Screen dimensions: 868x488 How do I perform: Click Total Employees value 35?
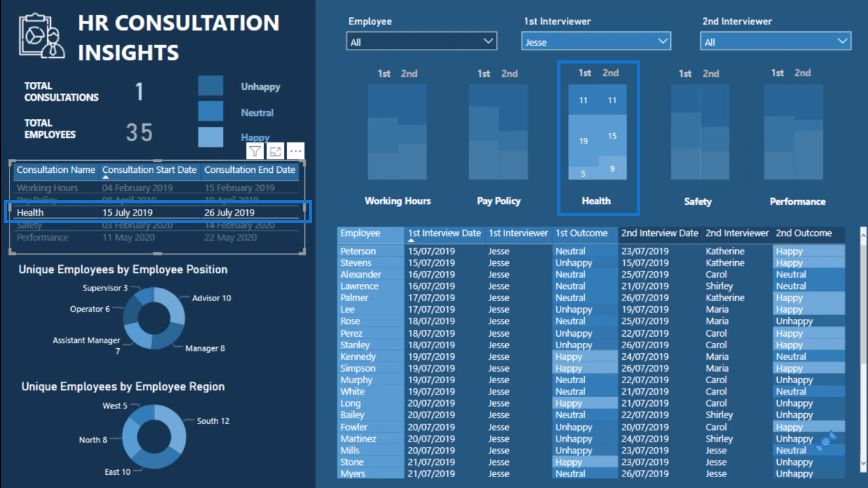(x=139, y=132)
